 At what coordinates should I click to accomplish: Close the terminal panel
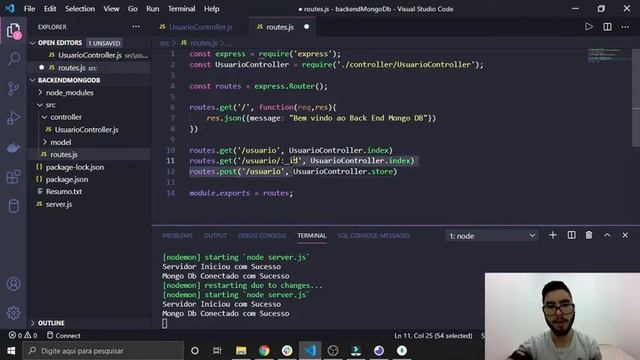point(625,235)
